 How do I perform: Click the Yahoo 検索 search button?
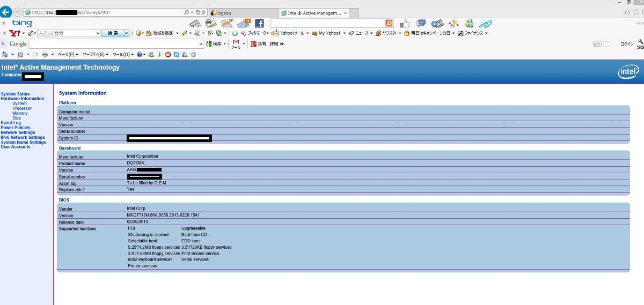click(x=113, y=33)
